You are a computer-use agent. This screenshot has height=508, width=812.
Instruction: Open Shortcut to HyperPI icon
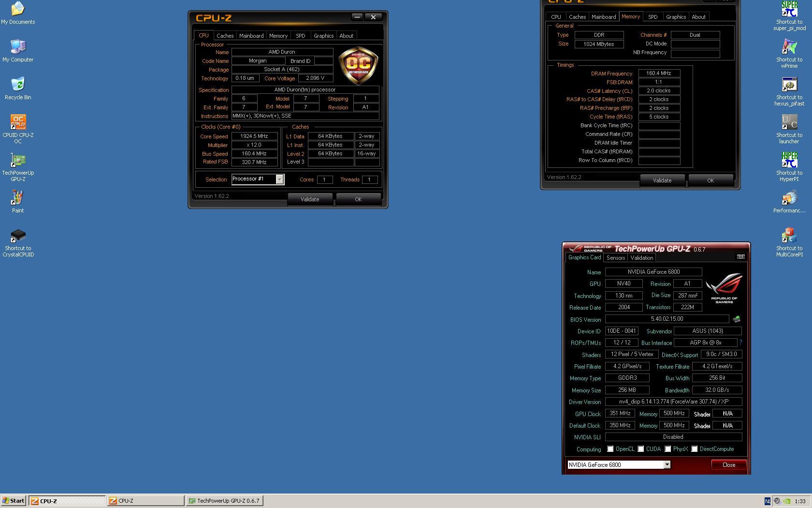[789, 167]
